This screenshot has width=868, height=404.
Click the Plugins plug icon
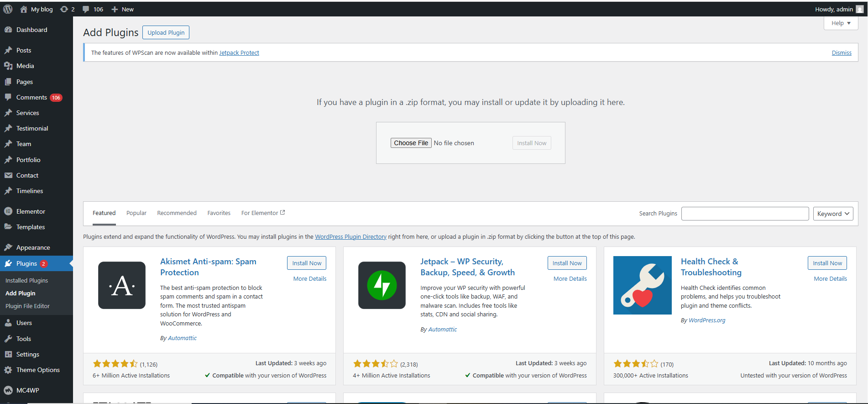8,263
